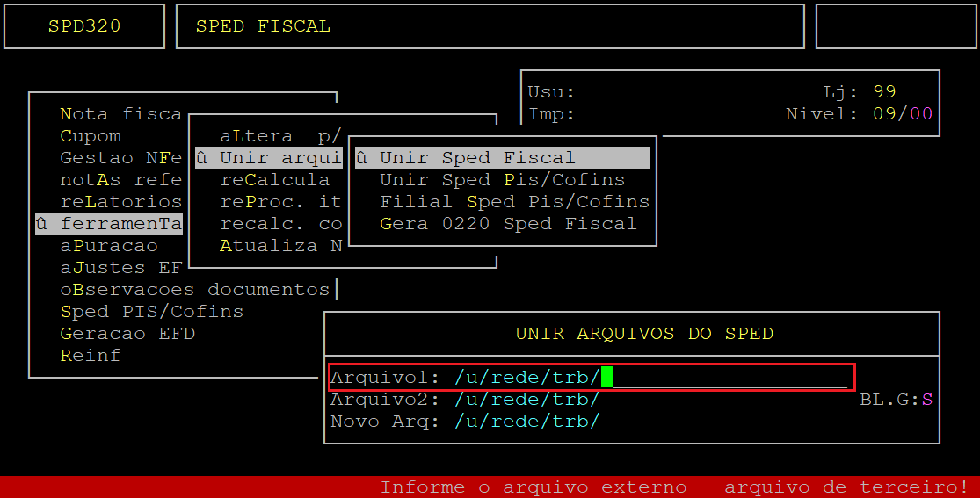Open reLatorios in the main menu
This screenshot has width=980, height=498.
click(x=120, y=202)
